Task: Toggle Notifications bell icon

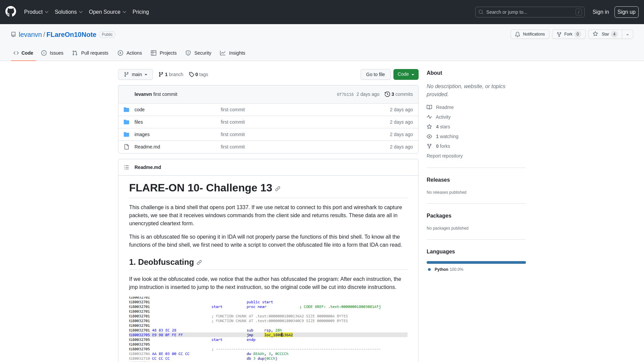Action: point(518,35)
